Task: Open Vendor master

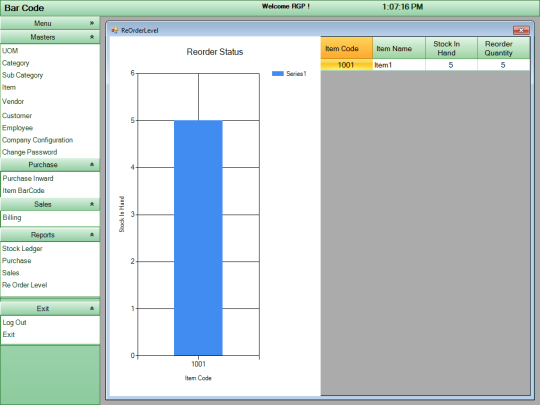Action: [x=13, y=102]
